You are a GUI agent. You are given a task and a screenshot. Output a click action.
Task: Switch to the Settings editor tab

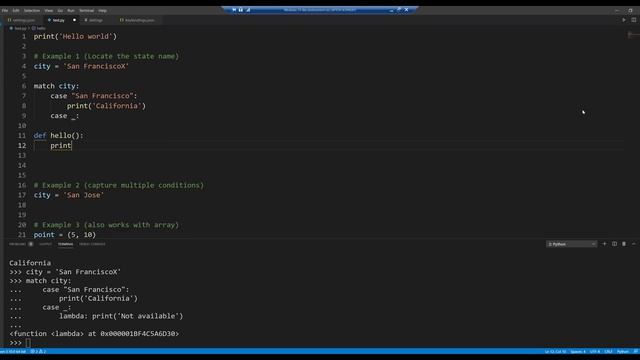(95, 20)
